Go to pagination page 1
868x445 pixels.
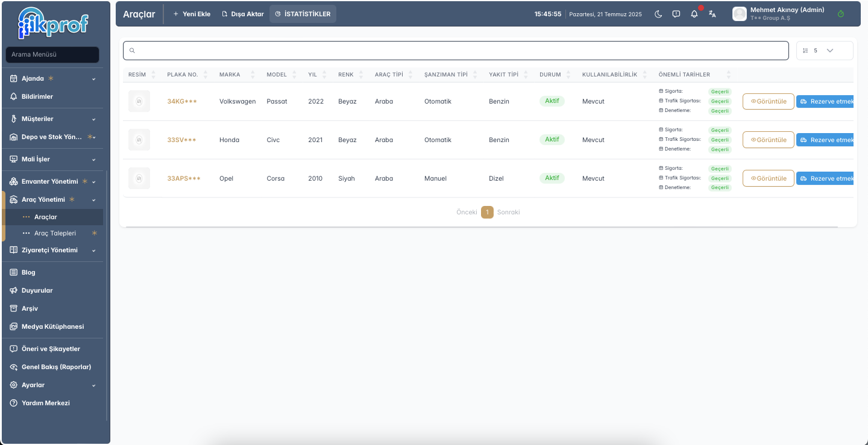487,212
